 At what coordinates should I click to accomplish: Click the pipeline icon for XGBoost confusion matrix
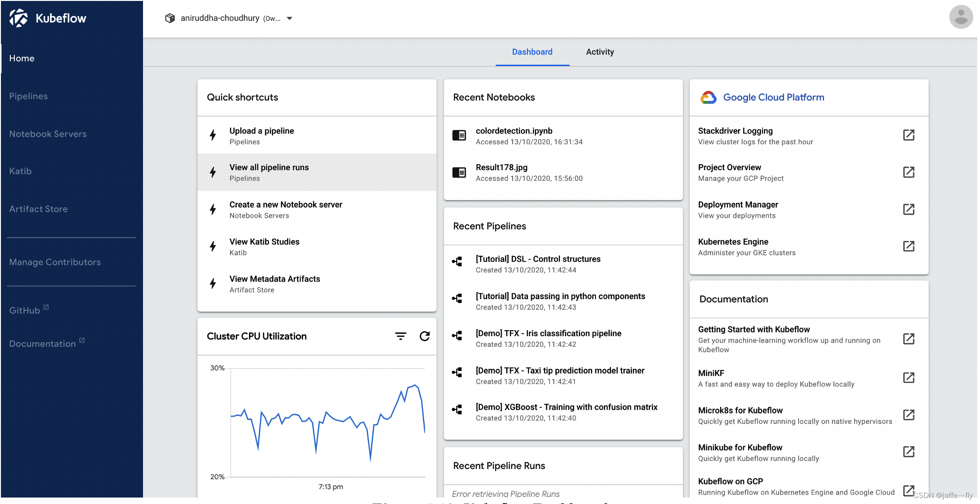pyautogui.click(x=457, y=409)
